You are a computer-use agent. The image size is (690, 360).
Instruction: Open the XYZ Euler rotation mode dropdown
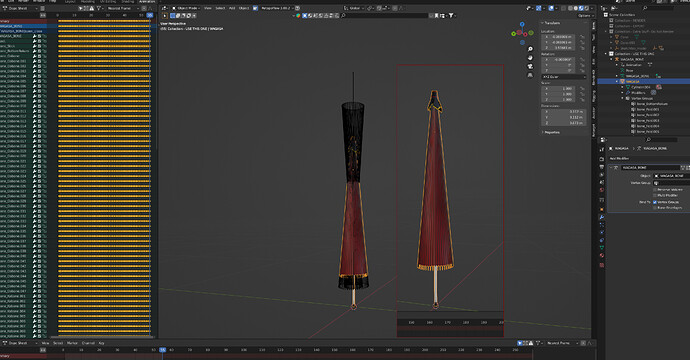point(563,77)
